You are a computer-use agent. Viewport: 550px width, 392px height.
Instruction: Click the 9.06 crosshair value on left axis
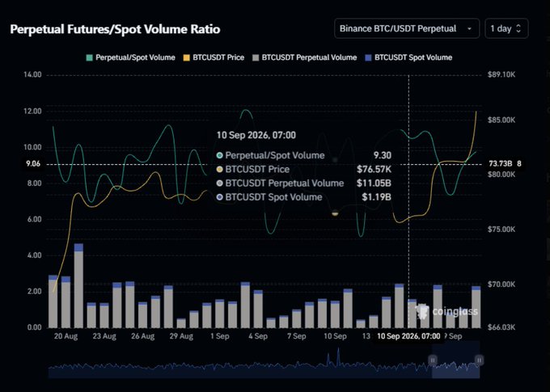(33, 164)
